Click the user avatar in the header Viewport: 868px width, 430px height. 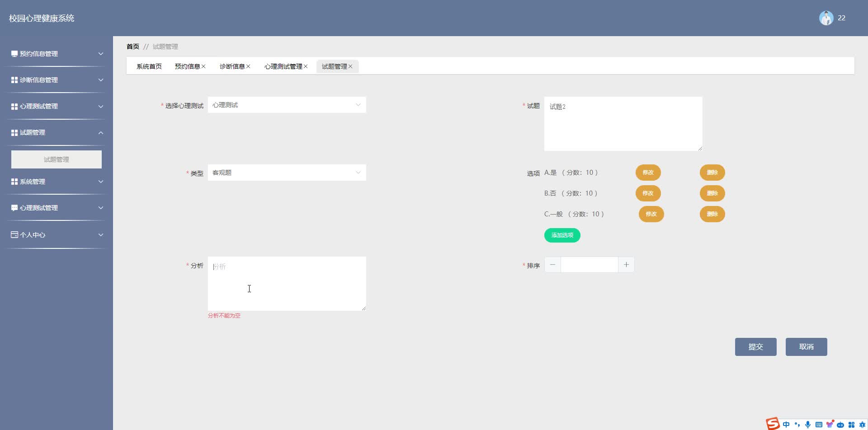pos(826,18)
